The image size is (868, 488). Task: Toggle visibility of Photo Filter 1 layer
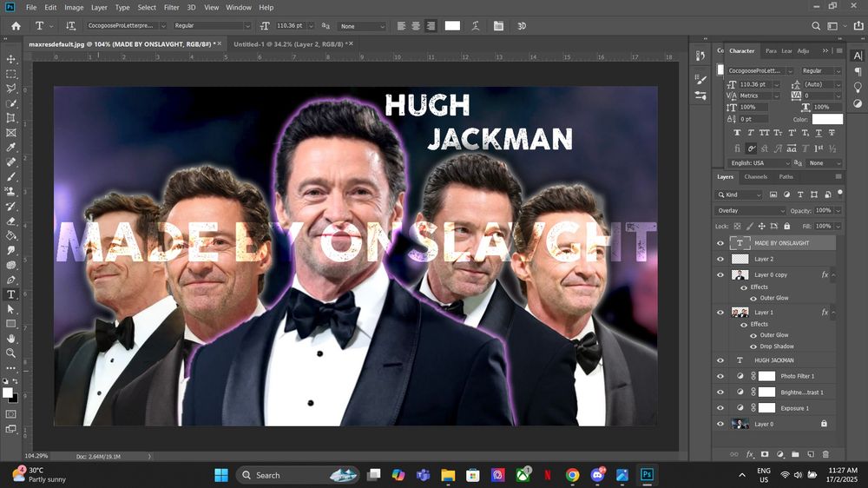pyautogui.click(x=720, y=376)
